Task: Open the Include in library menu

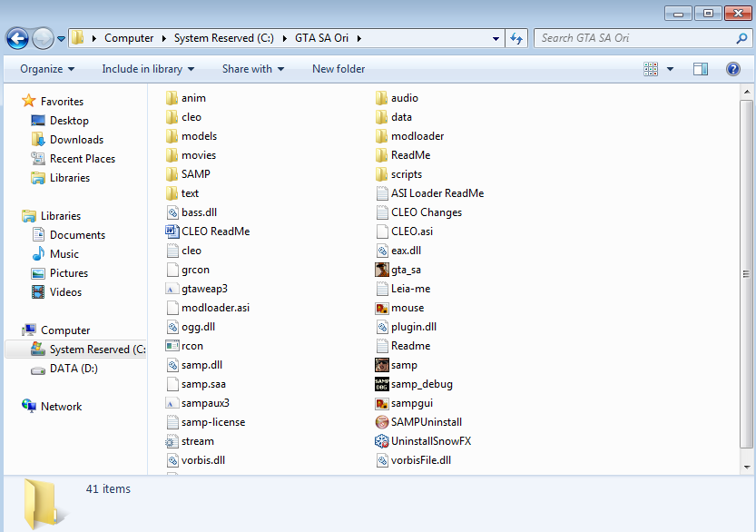Action: pyautogui.click(x=148, y=69)
